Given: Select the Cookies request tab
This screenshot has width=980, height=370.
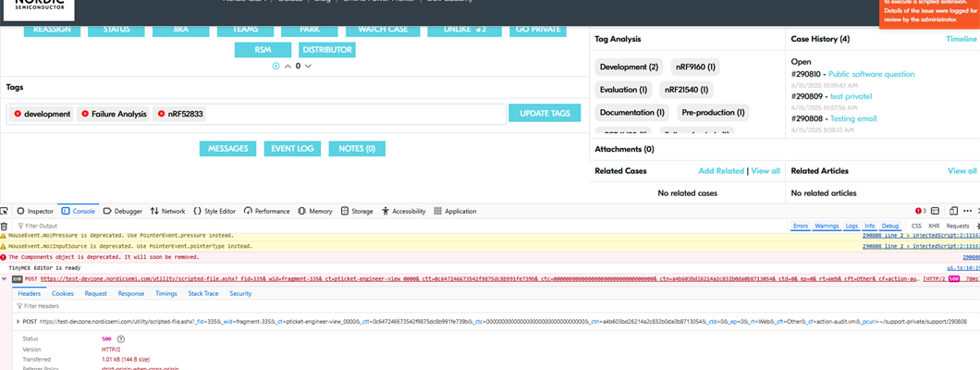Looking at the screenshot, I should [63, 293].
